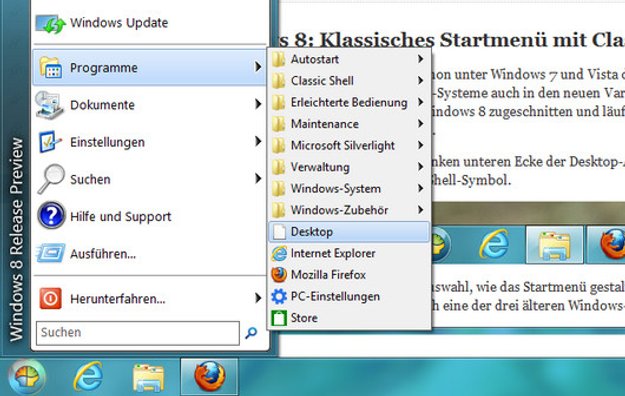Launch Internet Explorer from the taskbar
The width and height of the screenshot is (625, 396).
pos(88,376)
